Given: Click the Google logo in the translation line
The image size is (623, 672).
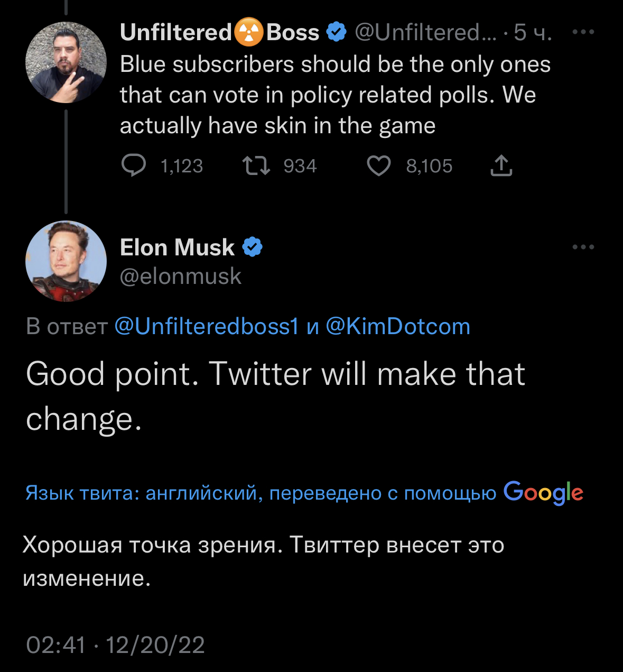Looking at the screenshot, I should point(543,492).
